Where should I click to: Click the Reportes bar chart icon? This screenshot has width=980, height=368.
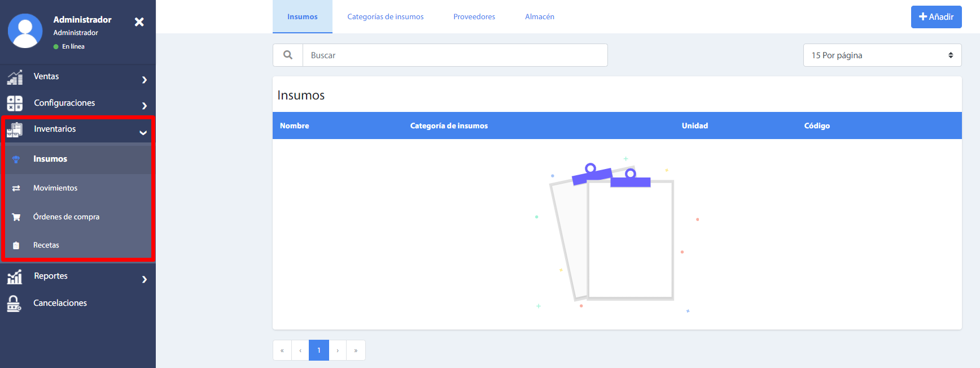coord(15,276)
